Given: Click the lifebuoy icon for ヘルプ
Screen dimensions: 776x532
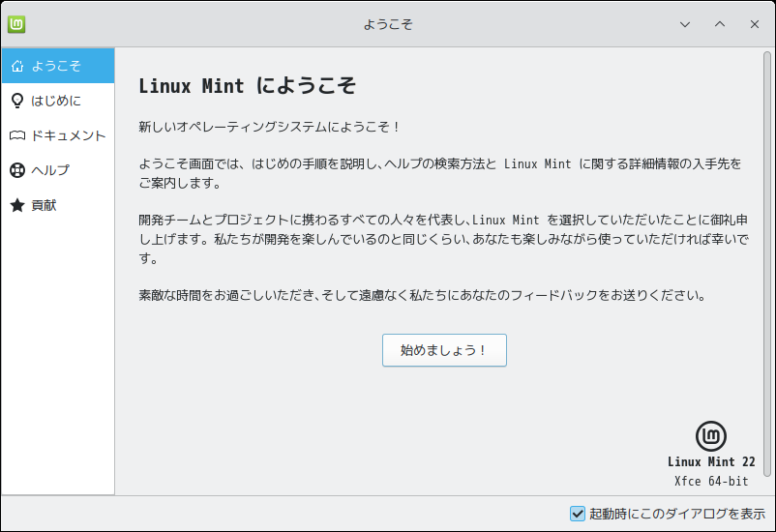Looking at the screenshot, I should point(16,170).
